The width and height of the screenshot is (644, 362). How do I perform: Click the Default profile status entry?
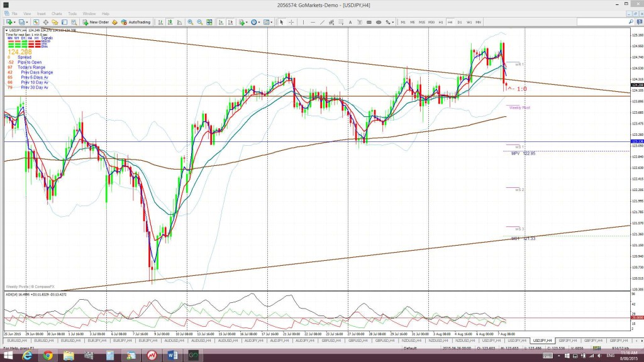pos(410,348)
